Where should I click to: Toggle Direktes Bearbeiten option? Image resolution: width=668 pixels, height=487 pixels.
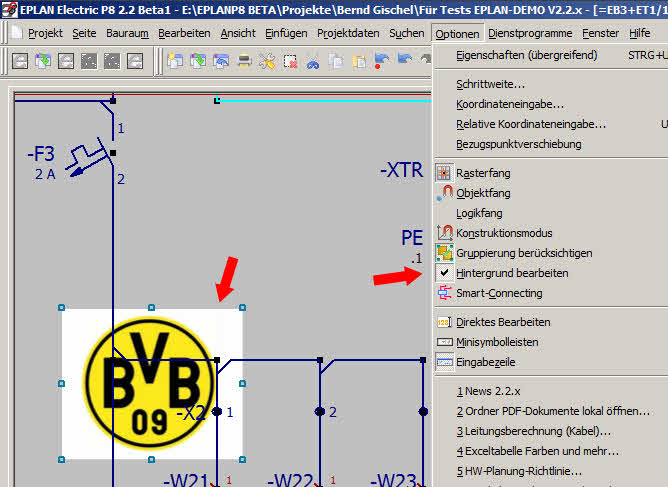click(503, 322)
